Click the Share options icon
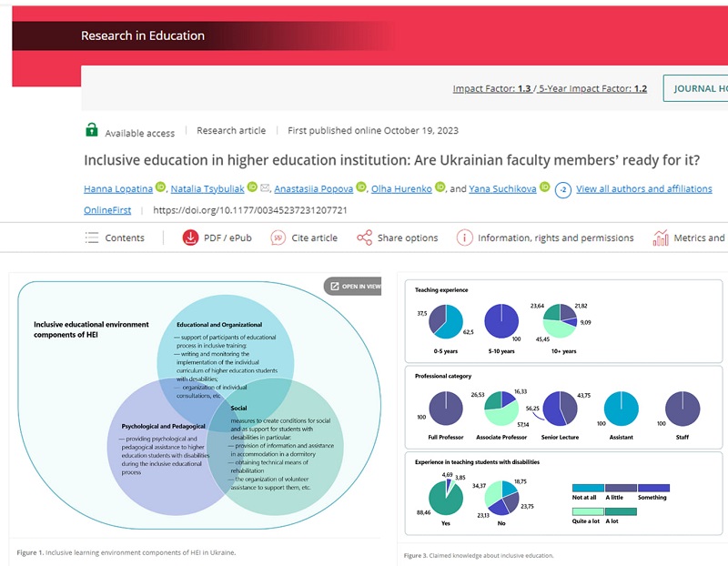Screen dimensions: 728x566 click(365, 238)
